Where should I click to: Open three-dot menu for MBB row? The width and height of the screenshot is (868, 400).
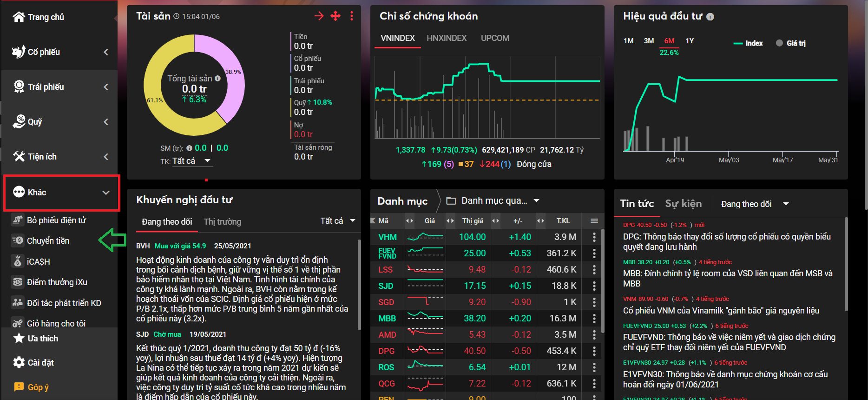pyautogui.click(x=594, y=319)
